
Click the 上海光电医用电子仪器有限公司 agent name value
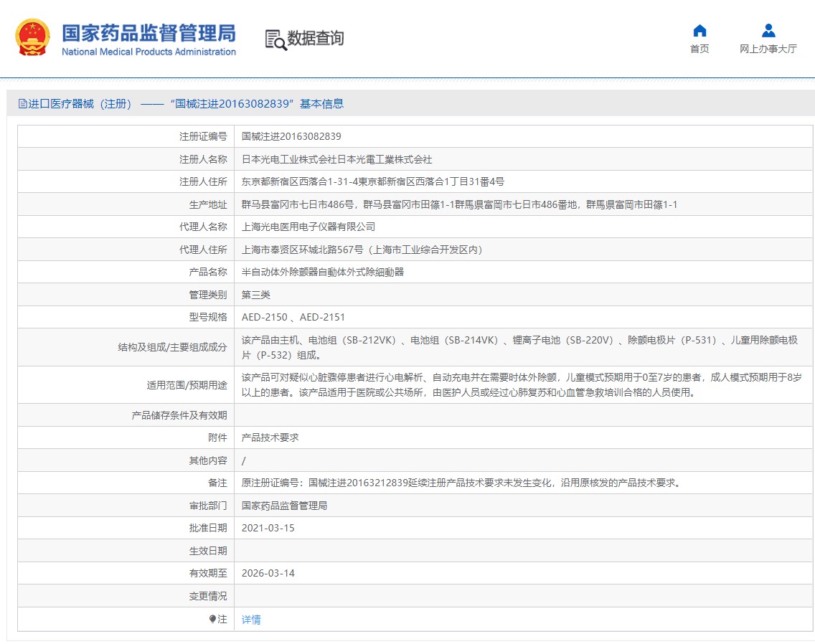pyautogui.click(x=308, y=227)
